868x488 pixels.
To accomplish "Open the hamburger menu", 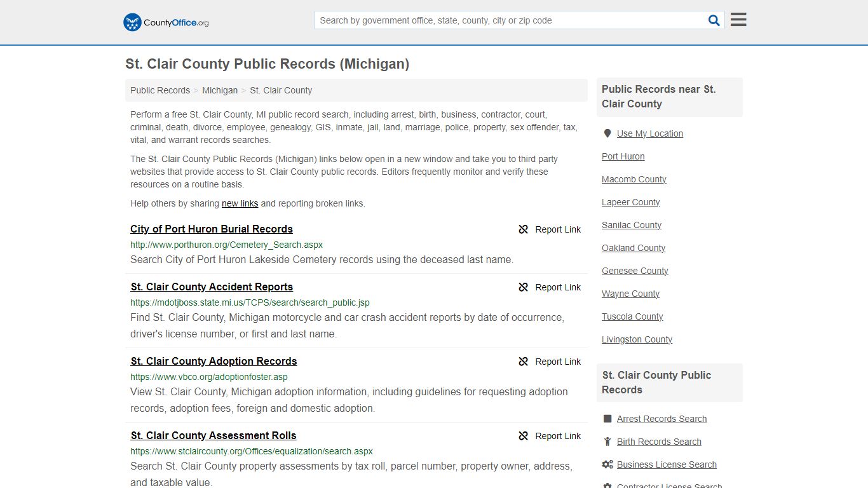I will click(738, 20).
